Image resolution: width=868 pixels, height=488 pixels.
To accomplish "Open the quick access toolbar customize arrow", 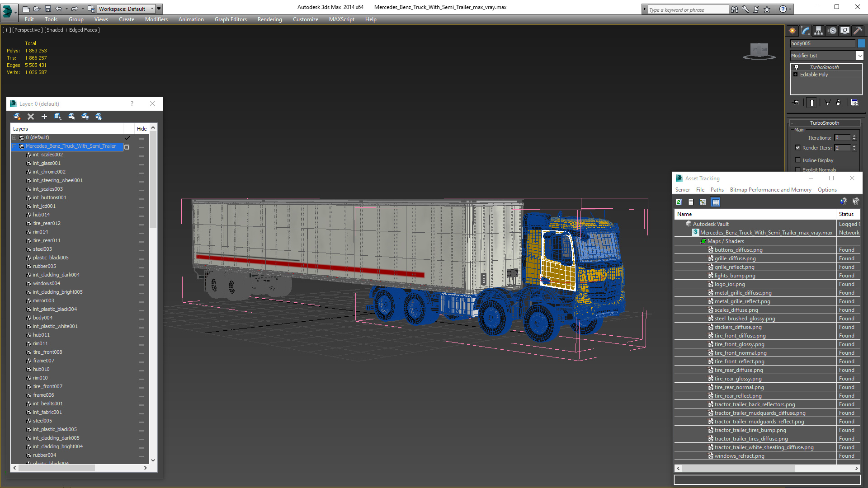I will [x=159, y=9].
